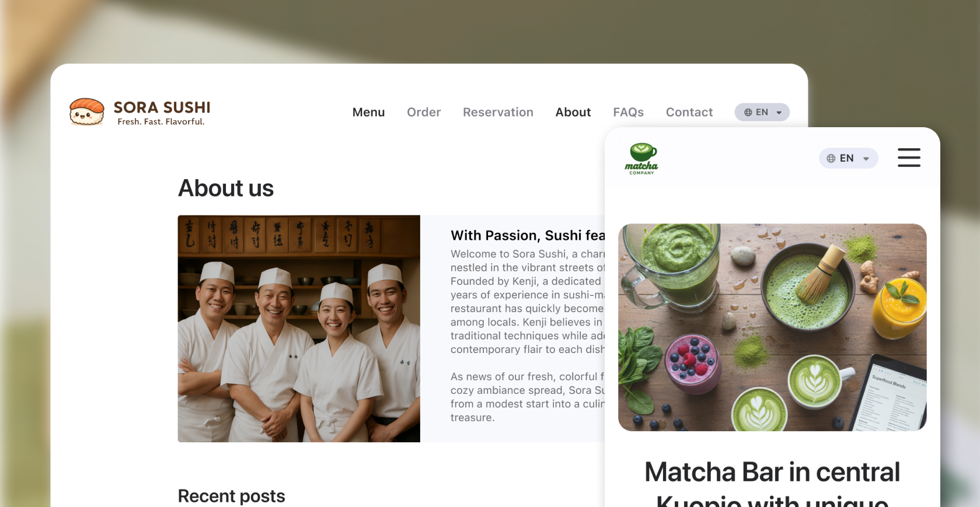Screen dimensions: 980x507
Task: Click the globe icon in Sora Sushi header
Action: pyautogui.click(x=748, y=113)
